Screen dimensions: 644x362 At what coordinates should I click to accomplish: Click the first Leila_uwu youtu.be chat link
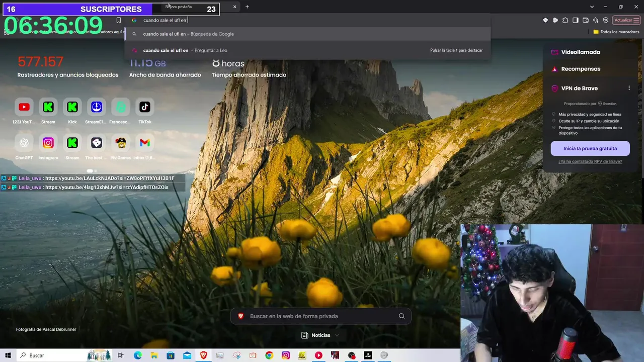pos(110,178)
